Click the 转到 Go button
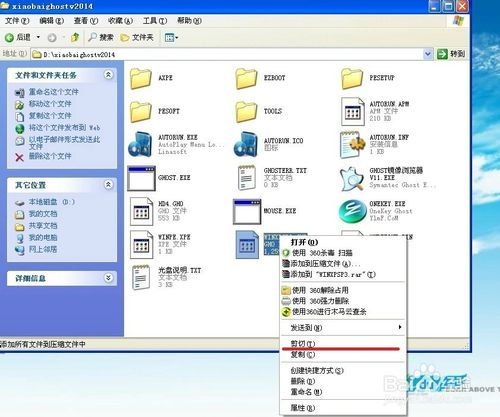The image size is (500, 417). pos(451,54)
